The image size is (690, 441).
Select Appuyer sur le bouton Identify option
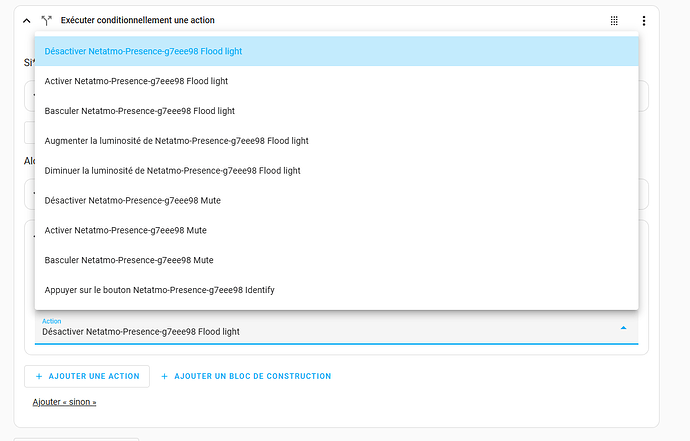337,290
